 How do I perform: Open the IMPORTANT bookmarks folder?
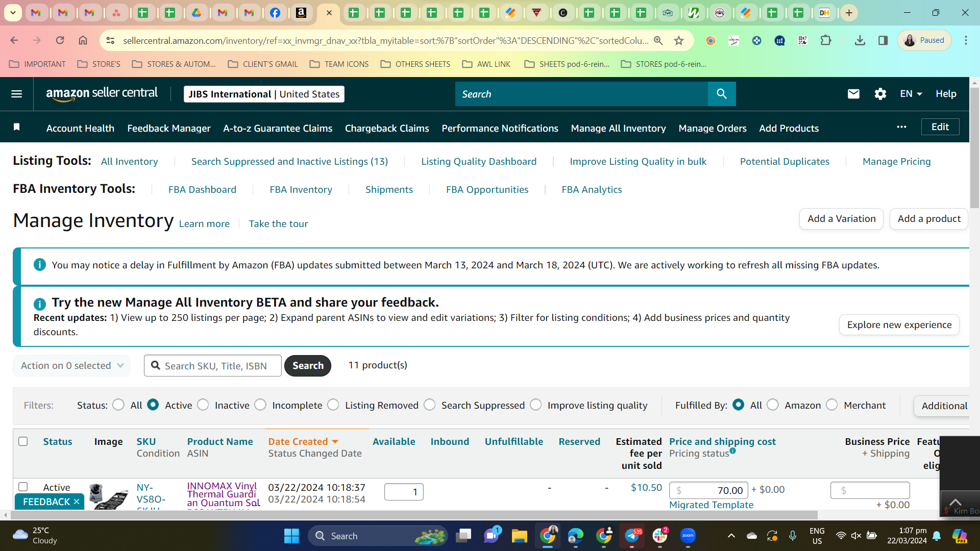point(37,64)
